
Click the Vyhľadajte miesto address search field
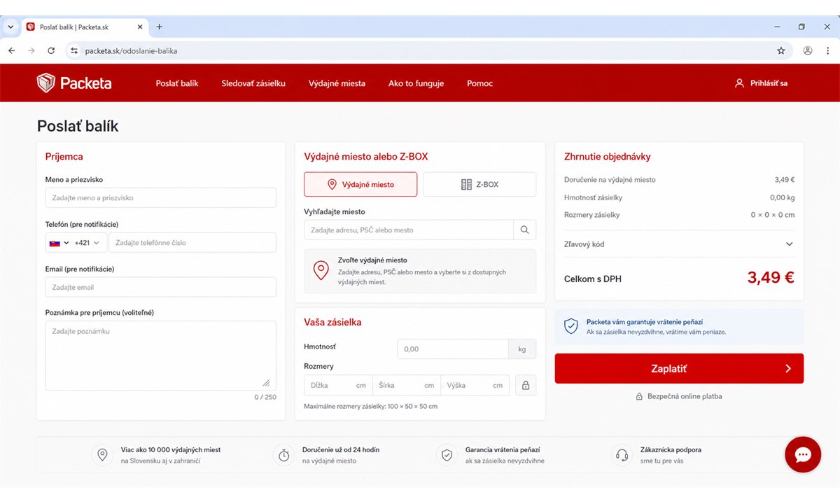409,230
